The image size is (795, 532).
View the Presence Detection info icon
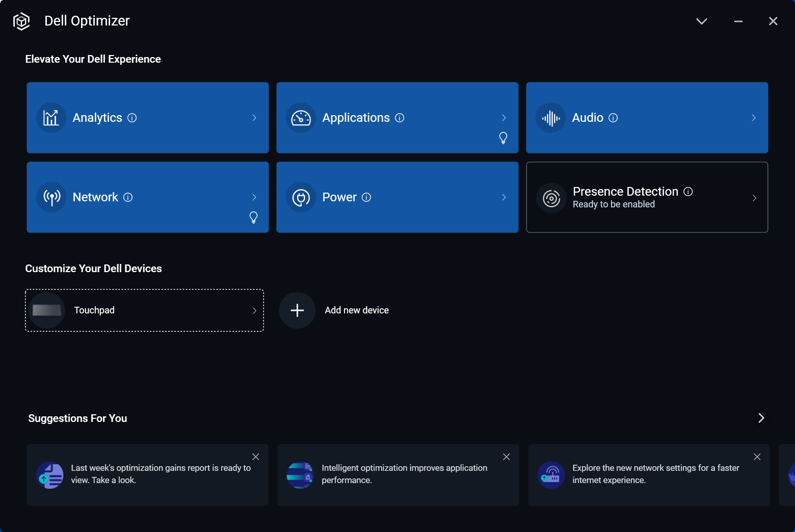tap(688, 192)
